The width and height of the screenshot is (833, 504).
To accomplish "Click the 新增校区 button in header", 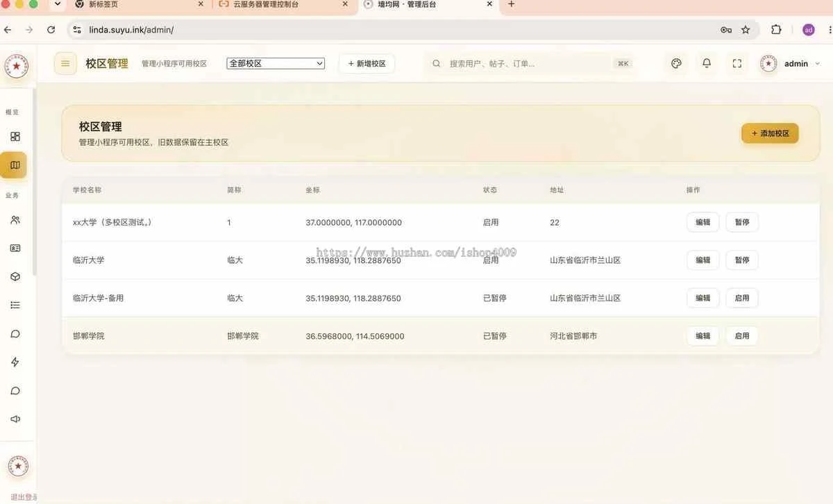I will click(367, 63).
